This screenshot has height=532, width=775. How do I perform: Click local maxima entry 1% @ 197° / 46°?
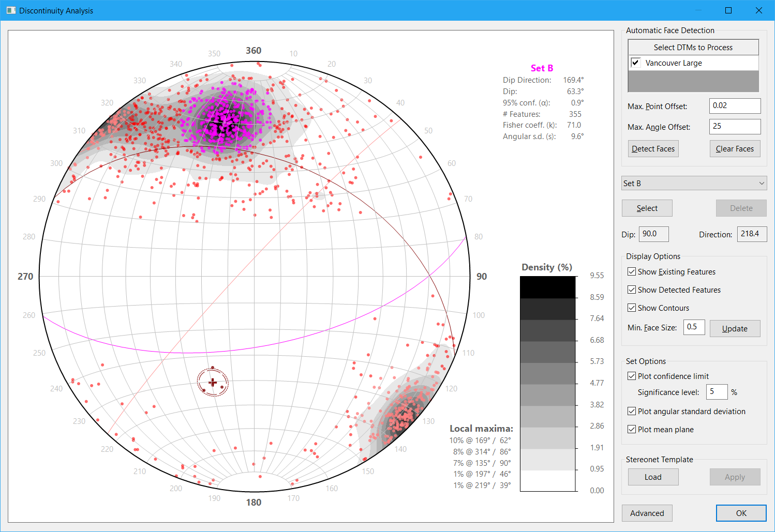coord(482,474)
